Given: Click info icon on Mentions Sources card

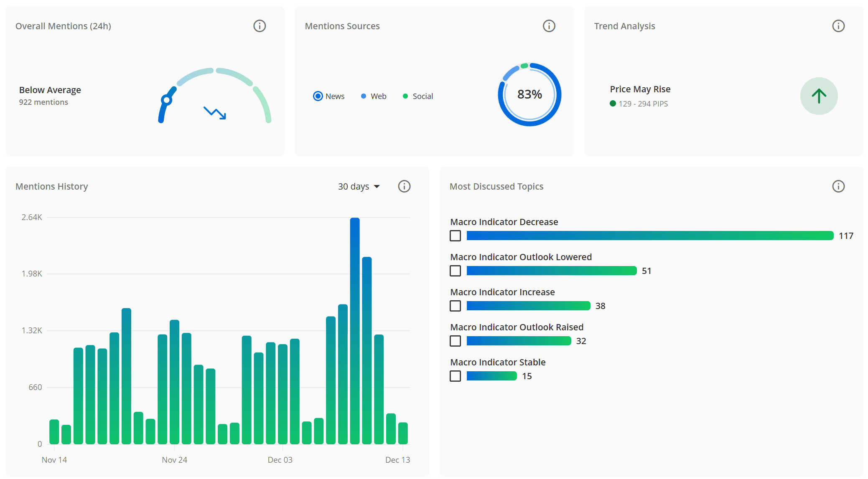Looking at the screenshot, I should tap(549, 26).
